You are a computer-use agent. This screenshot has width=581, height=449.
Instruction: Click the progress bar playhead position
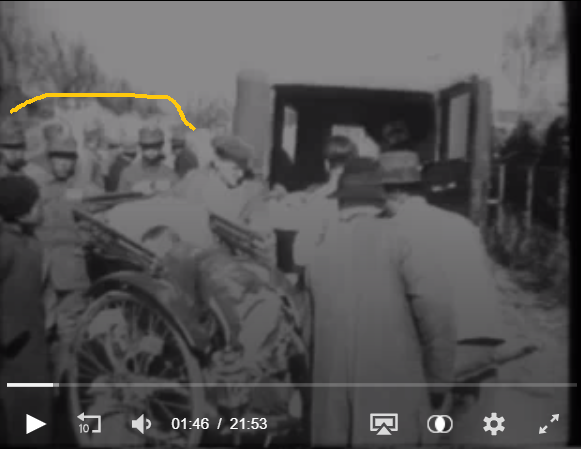point(54,385)
